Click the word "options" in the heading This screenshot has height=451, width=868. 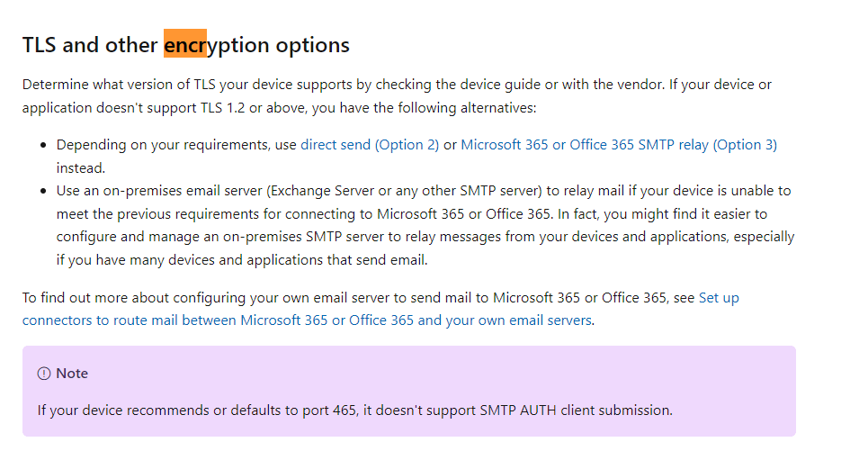coord(313,45)
